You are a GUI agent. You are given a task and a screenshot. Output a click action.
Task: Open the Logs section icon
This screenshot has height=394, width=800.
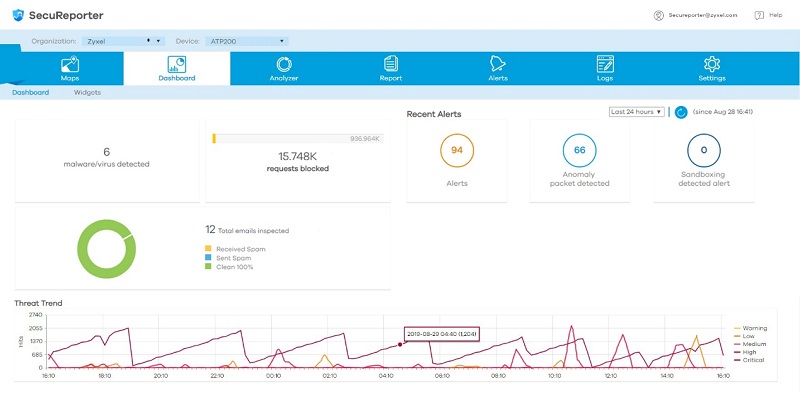coord(605,64)
